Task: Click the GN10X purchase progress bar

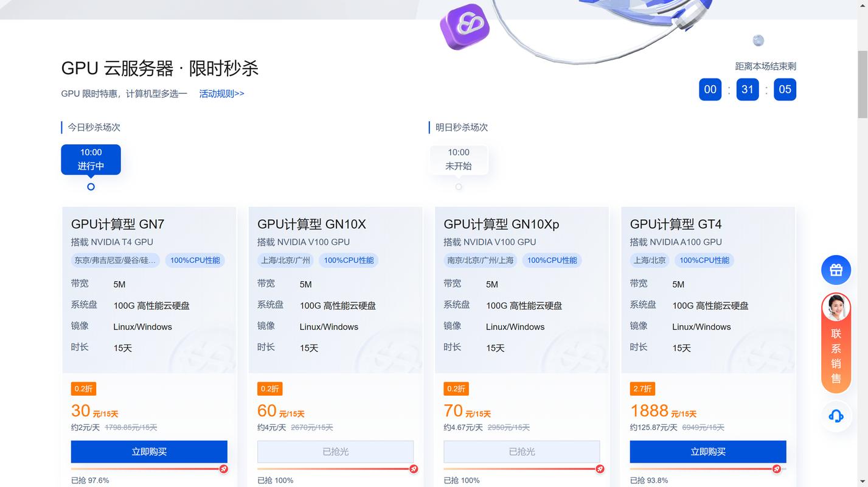Action: click(335, 469)
